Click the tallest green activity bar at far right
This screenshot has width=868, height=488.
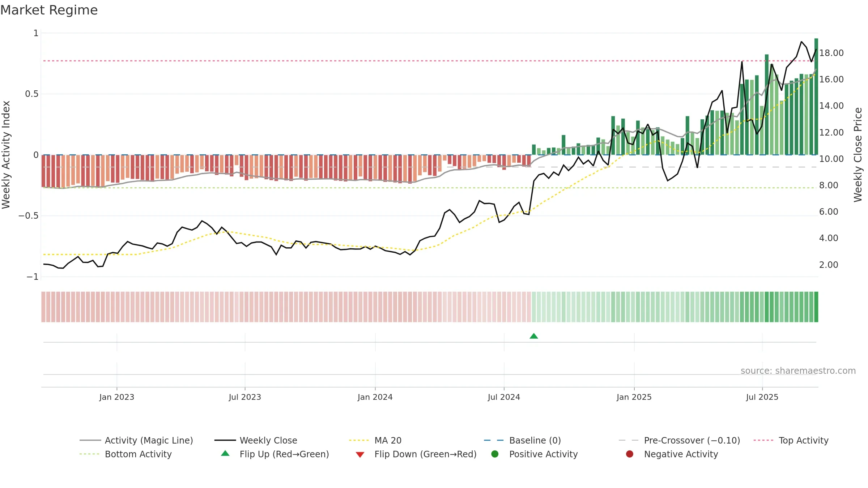pyautogui.click(x=816, y=97)
